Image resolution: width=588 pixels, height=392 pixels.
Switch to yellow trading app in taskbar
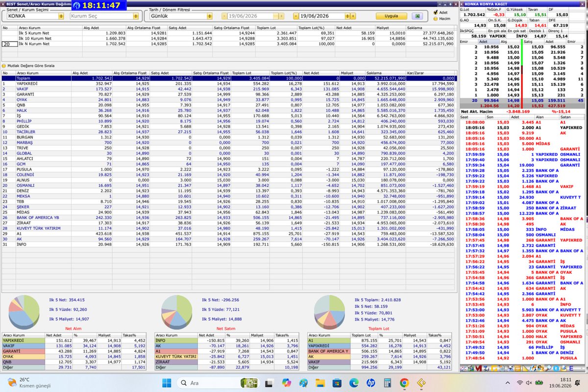pos(420,383)
